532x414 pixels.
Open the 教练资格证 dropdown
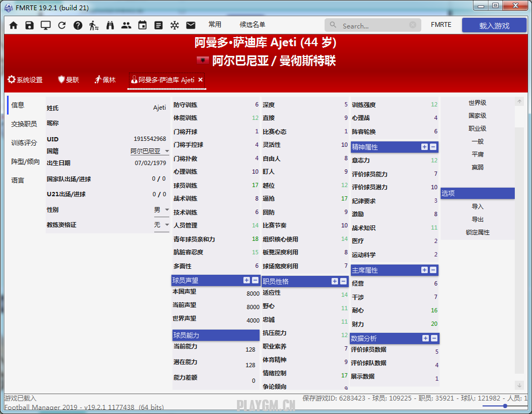click(x=162, y=225)
